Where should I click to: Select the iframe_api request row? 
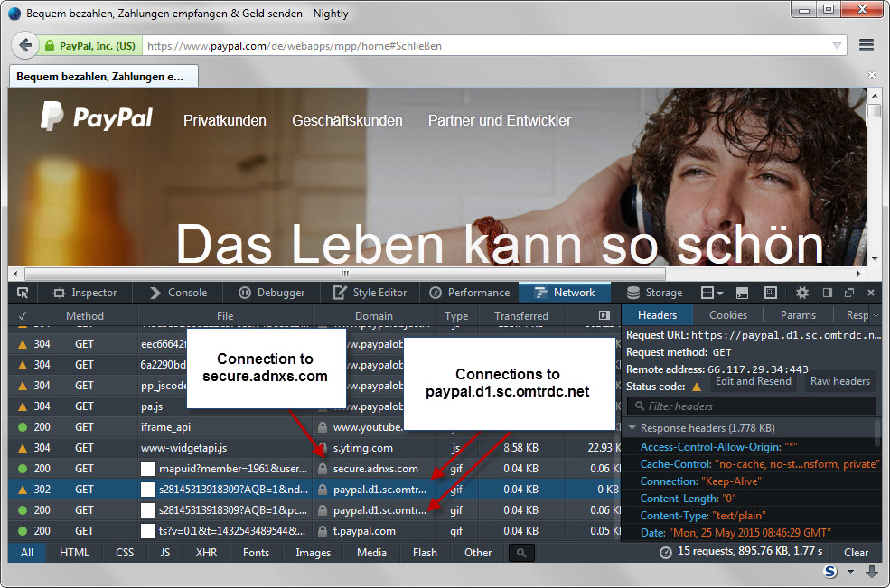(314, 427)
